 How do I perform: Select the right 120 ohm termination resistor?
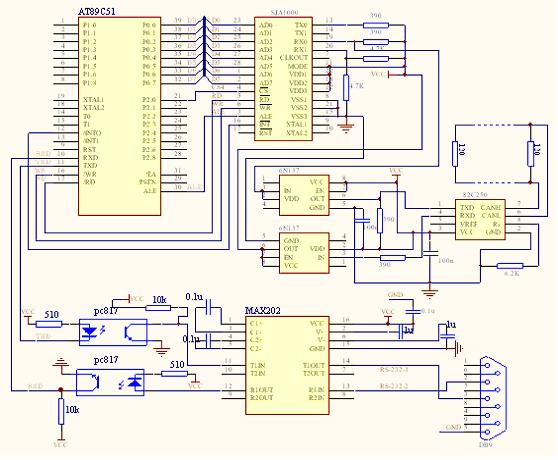(x=530, y=154)
